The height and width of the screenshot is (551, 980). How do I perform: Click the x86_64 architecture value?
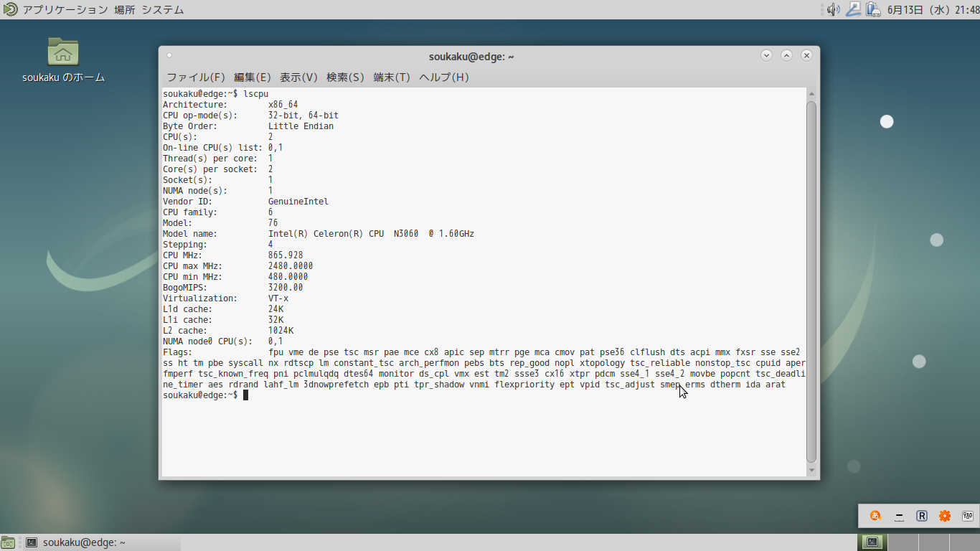click(x=283, y=105)
